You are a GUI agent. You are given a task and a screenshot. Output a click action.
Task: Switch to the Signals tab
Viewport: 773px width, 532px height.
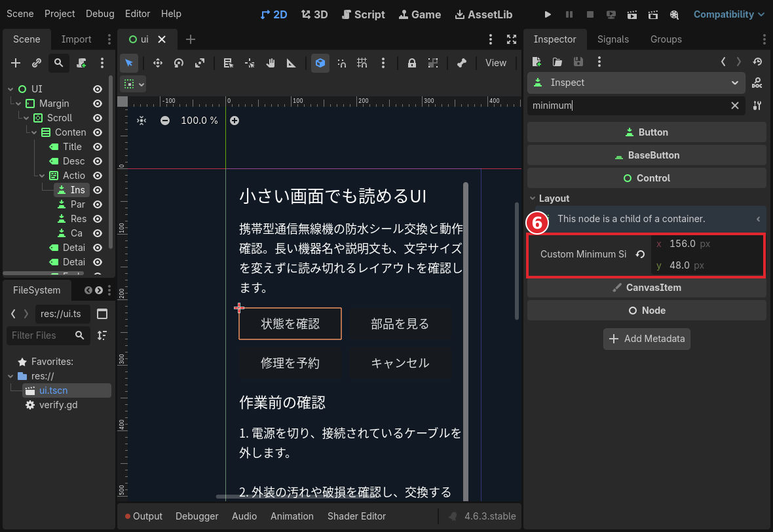point(613,39)
